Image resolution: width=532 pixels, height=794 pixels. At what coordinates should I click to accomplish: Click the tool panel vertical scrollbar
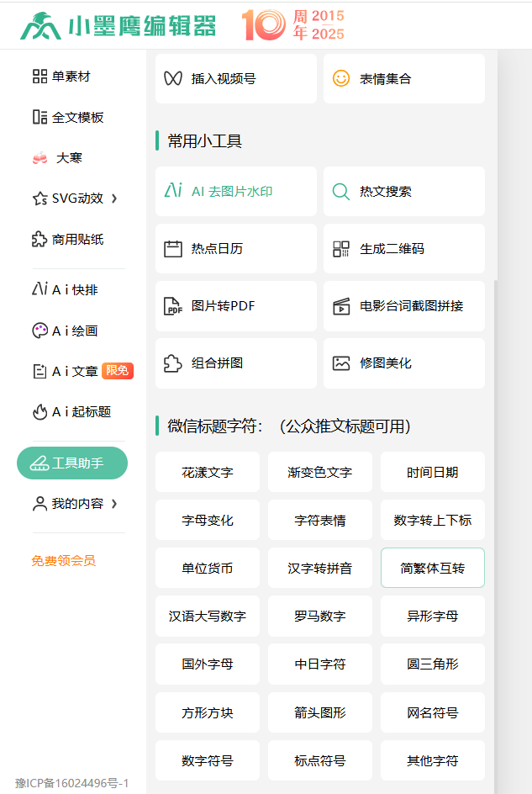(x=496, y=537)
